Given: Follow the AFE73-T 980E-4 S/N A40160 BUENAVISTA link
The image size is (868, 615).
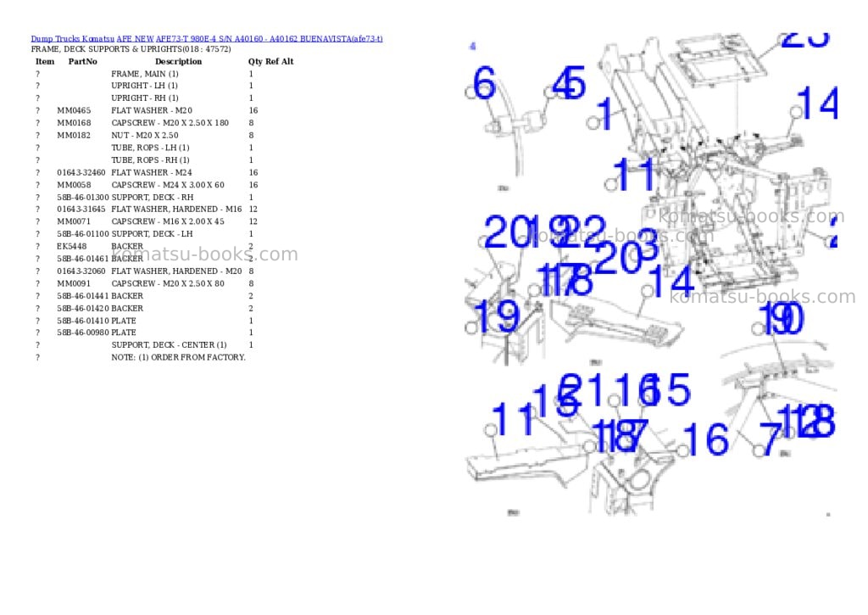Looking at the screenshot, I should click(x=269, y=39).
